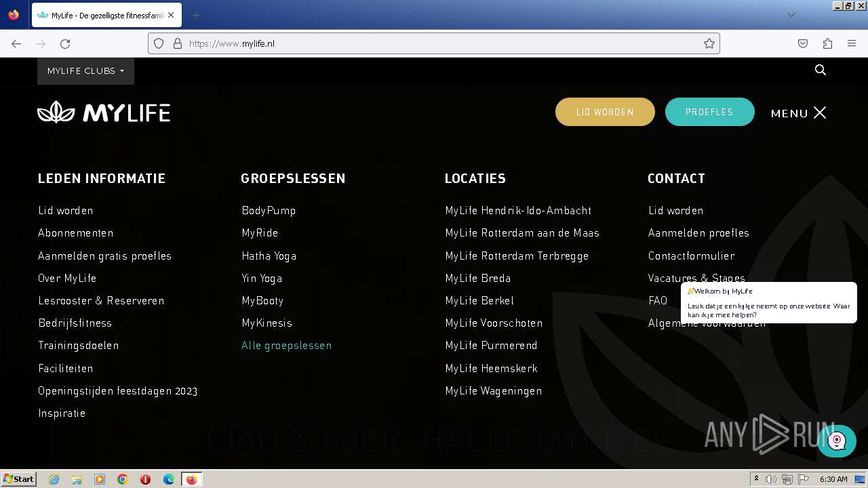
Task: Click the Save to Pocket icon
Action: point(803,43)
